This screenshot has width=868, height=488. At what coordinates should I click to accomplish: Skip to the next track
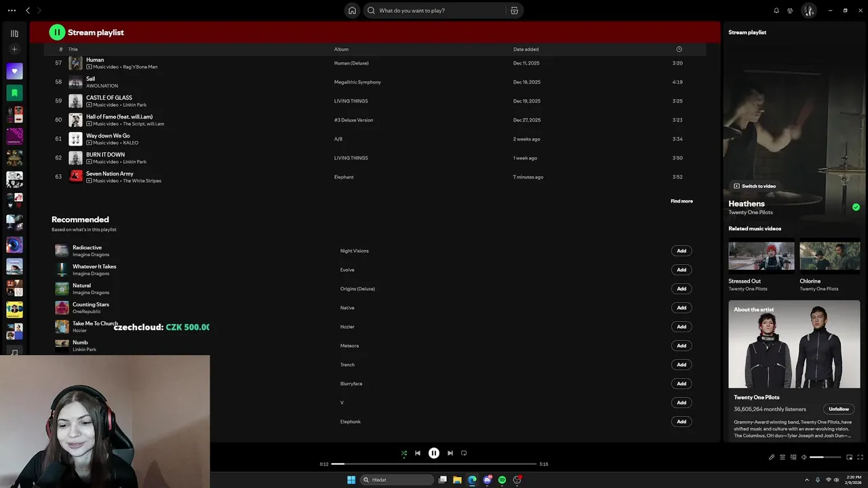450,453
